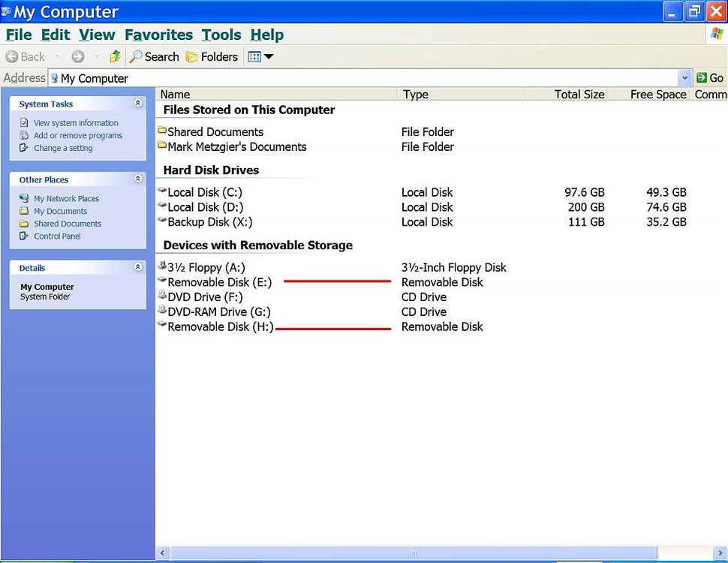Image resolution: width=728 pixels, height=563 pixels.
Task: Select the Shared Documents folder icon in list
Action: tap(162, 130)
